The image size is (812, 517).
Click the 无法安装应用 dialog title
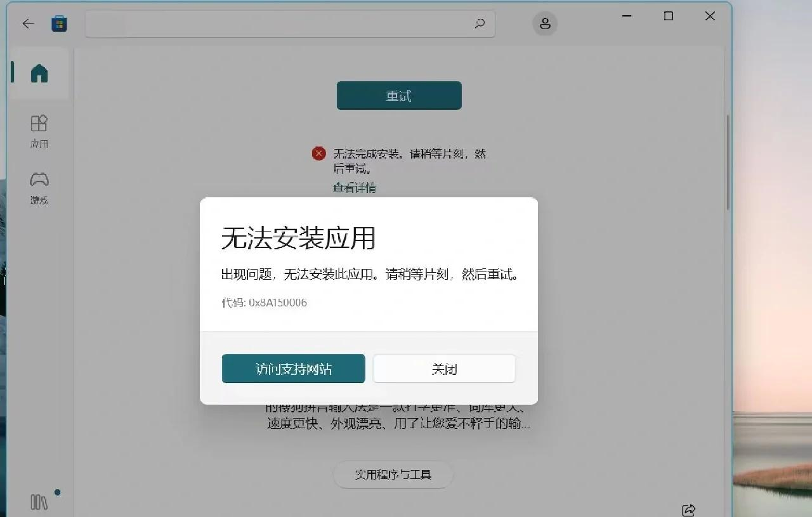pyautogui.click(x=298, y=238)
